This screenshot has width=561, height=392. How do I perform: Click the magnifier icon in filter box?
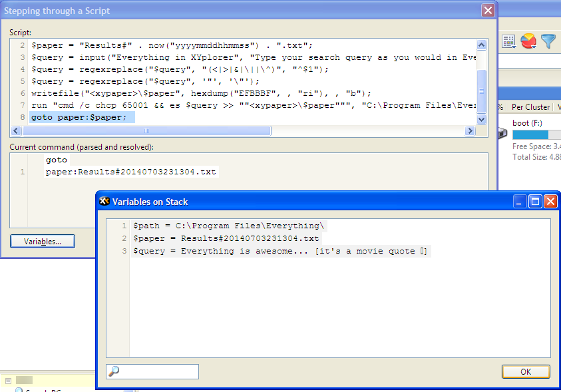pos(114,371)
